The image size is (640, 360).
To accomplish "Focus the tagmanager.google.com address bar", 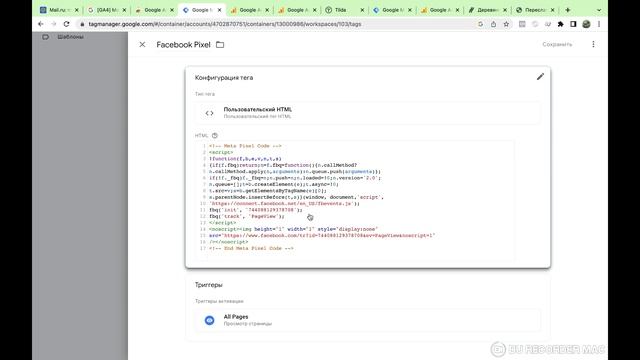I will pyautogui.click(x=278, y=24).
